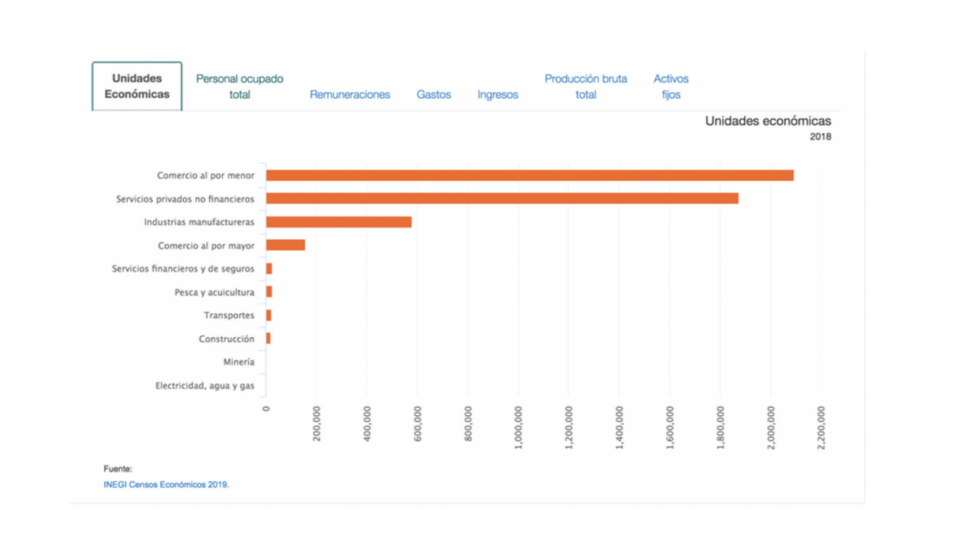This screenshot has height=534, width=980.
Task: Open INEGI Censos Económicos 2019 link
Action: tap(166, 484)
